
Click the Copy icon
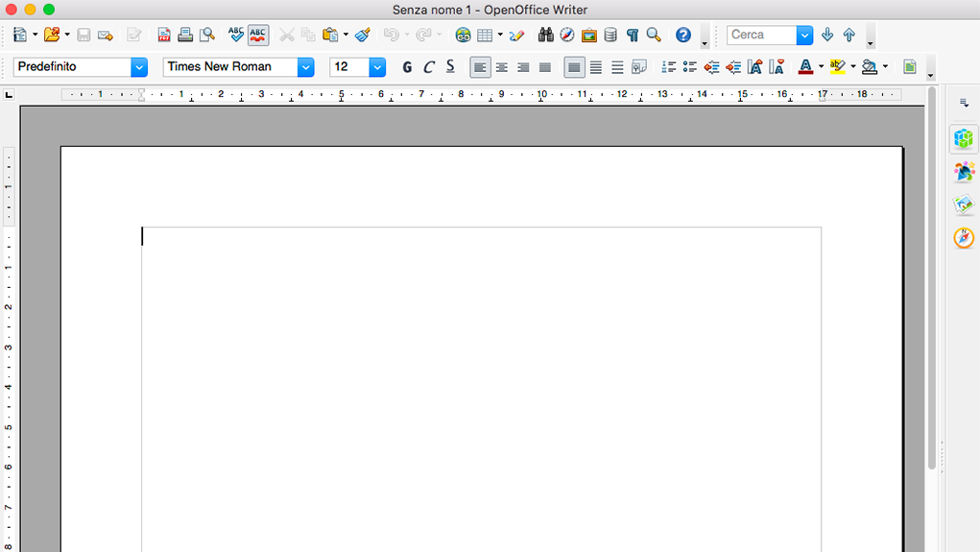(308, 35)
